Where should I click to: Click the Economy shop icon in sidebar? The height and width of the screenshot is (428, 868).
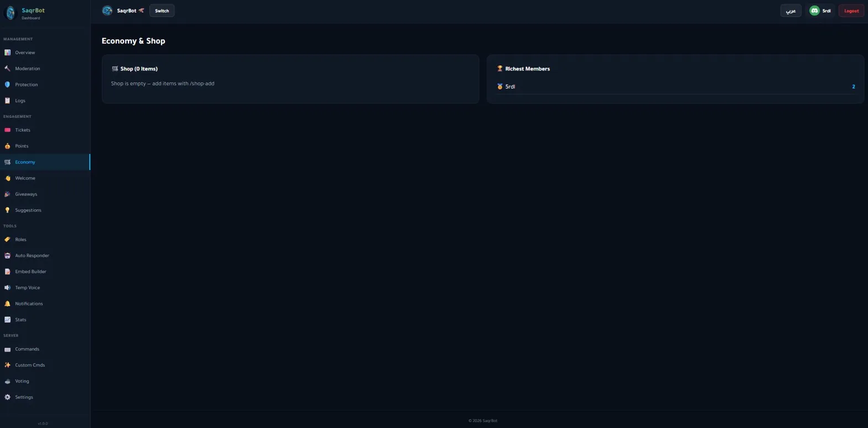(7, 162)
